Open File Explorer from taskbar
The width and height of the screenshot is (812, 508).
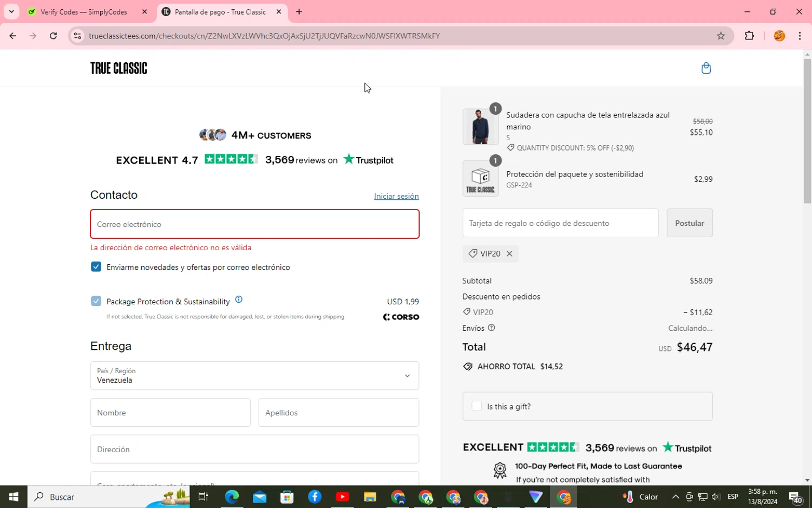coord(370,497)
